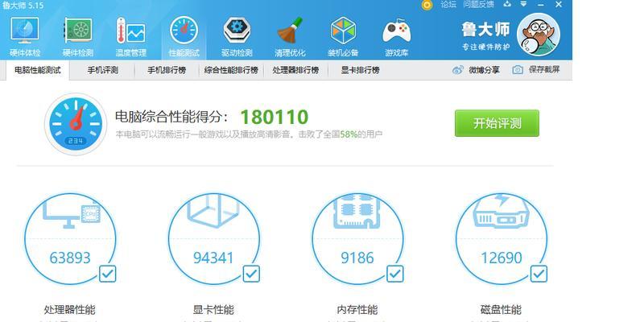The image size is (644, 322).
Task: Click the total score 180110
Action: point(275,117)
